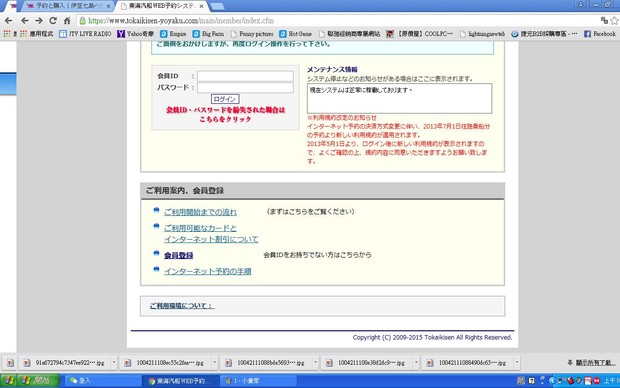
Task: Select the 東海汽船WEB予約システム tab
Action: point(161,6)
